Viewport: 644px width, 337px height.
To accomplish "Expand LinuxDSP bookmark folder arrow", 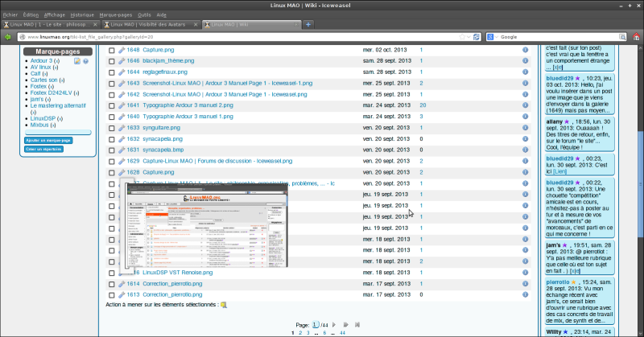I will click(x=60, y=118).
